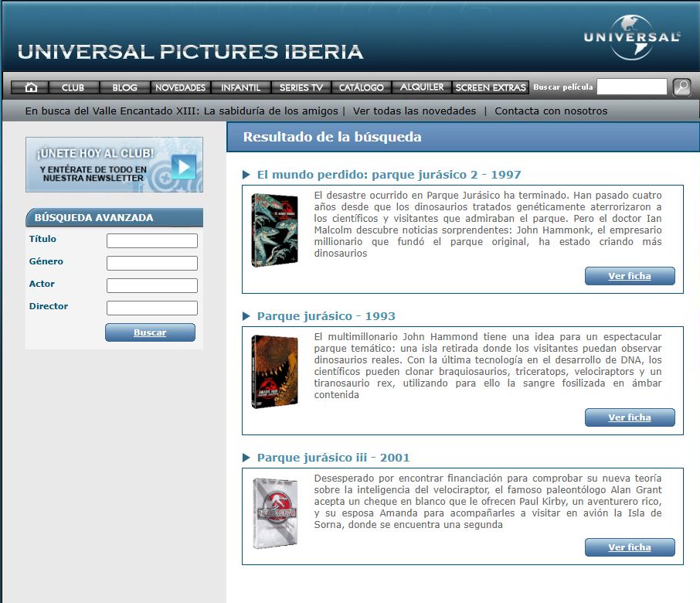Focus the Actor input field
The width and height of the screenshot is (700, 603).
tap(152, 285)
